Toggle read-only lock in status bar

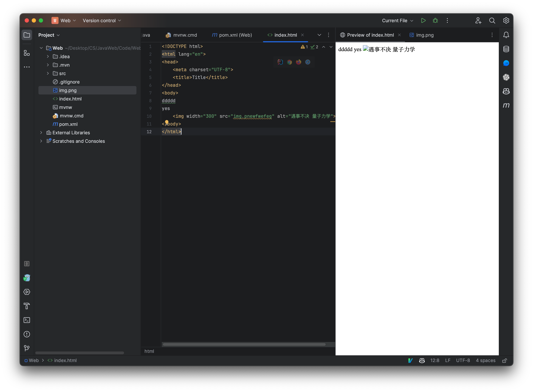click(x=504, y=360)
